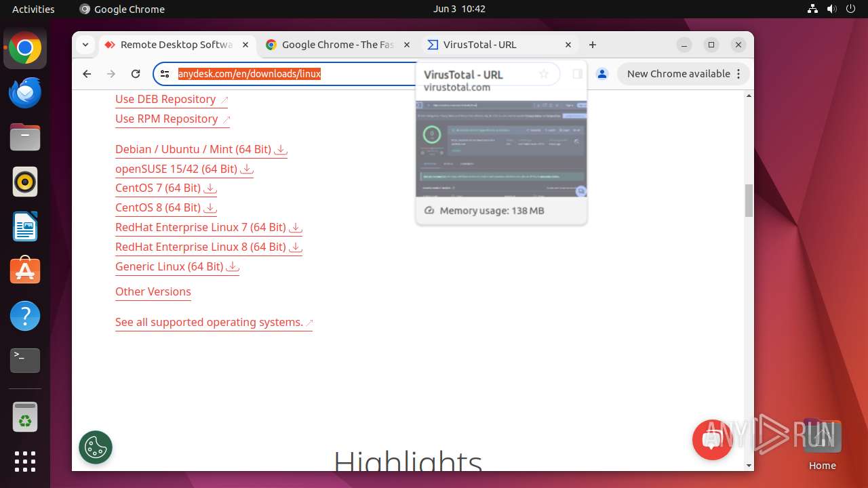Switch to Google Chrome - The Fast tab

[x=338, y=45]
